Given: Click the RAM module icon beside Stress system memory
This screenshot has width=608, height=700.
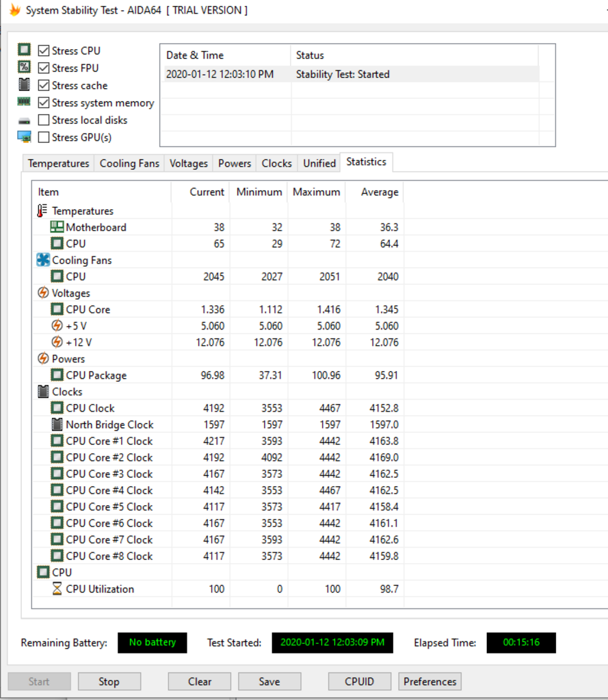Looking at the screenshot, I should (24, 102).
